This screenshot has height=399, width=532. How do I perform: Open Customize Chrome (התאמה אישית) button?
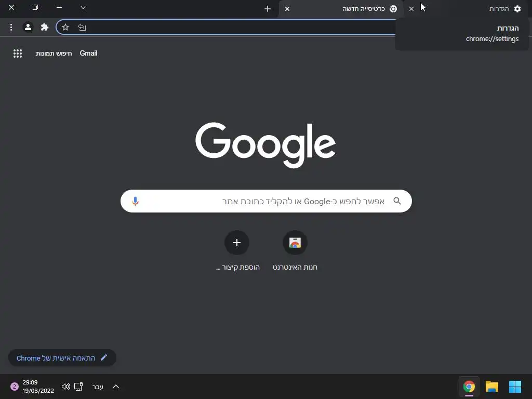tap(62, 358)
